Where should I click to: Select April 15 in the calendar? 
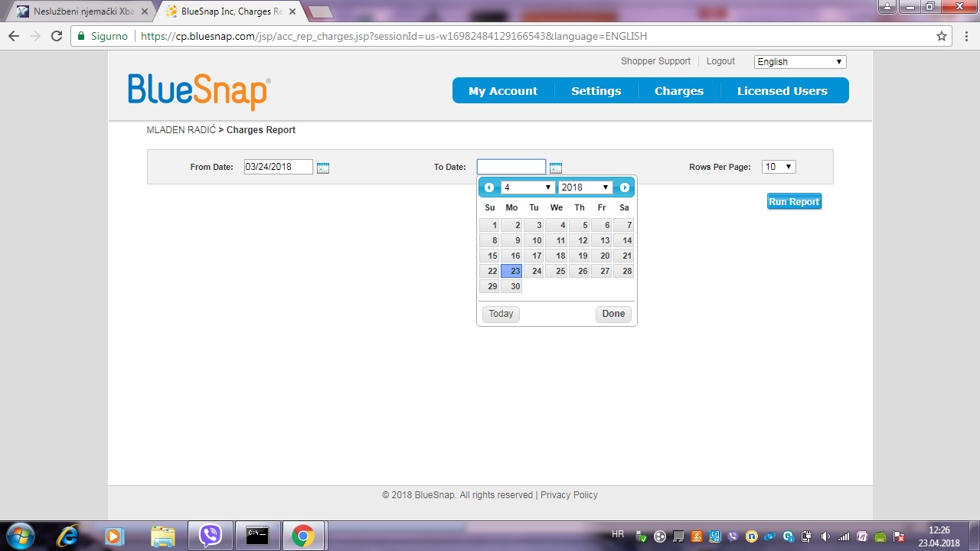point(489,256)
